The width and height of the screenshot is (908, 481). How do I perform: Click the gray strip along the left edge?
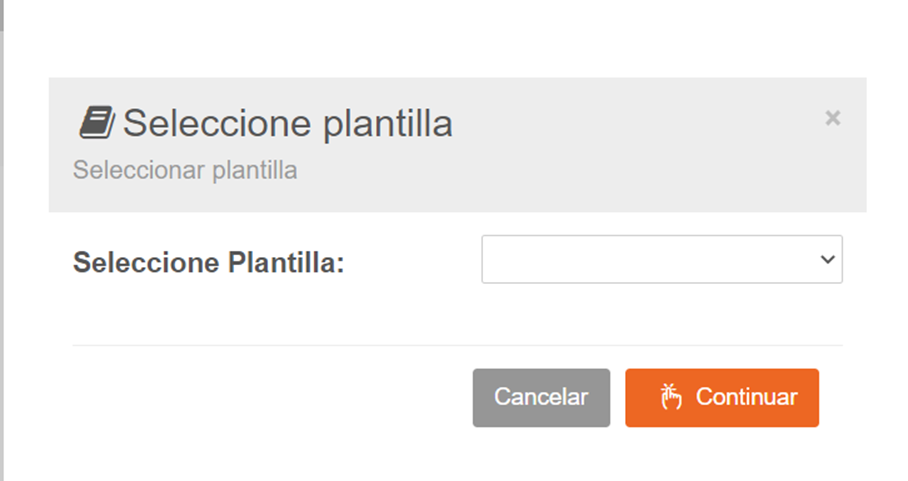pyautogui.click(x=2, y=250)
